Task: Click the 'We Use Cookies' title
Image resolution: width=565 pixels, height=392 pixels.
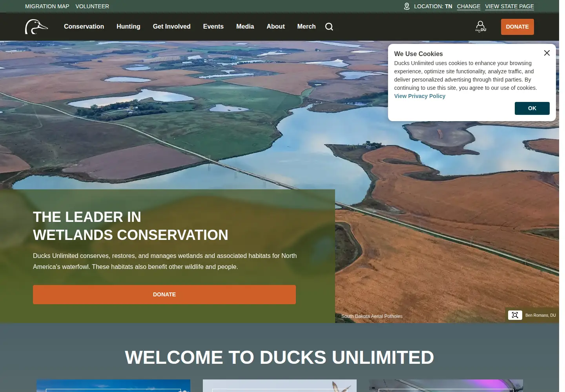Action: point(418,54)
